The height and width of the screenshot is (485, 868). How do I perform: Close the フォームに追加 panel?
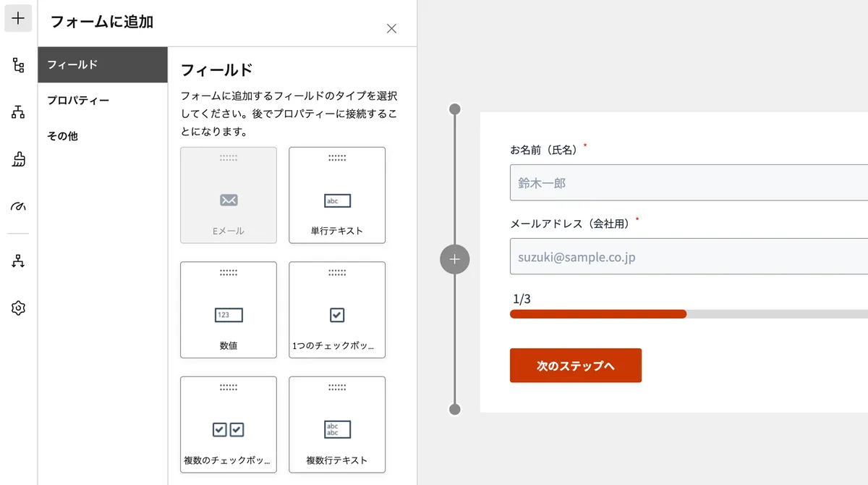(391, 28)
